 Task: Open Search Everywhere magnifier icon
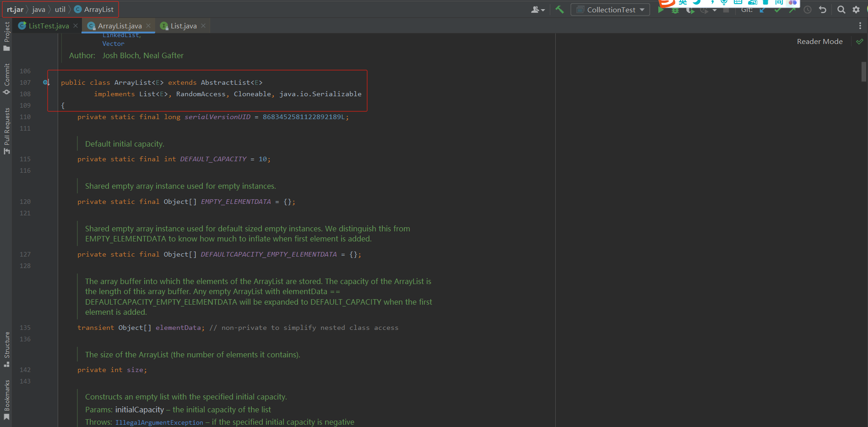(x=841, y=10)
